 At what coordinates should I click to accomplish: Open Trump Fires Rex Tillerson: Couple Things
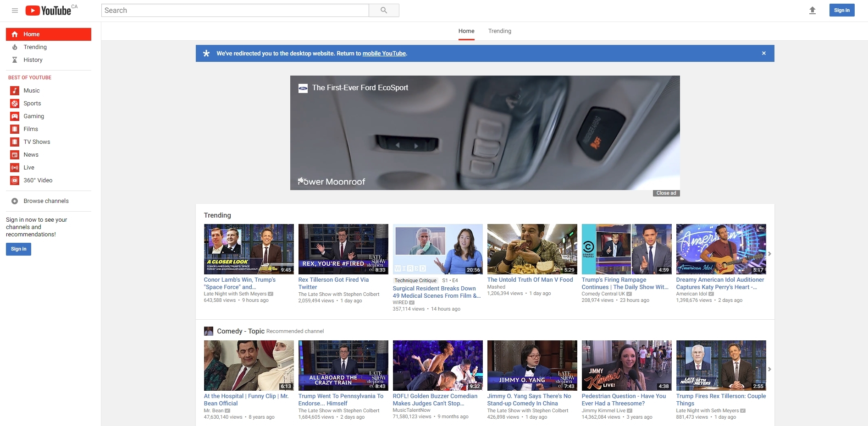click(x=721, y=400)
